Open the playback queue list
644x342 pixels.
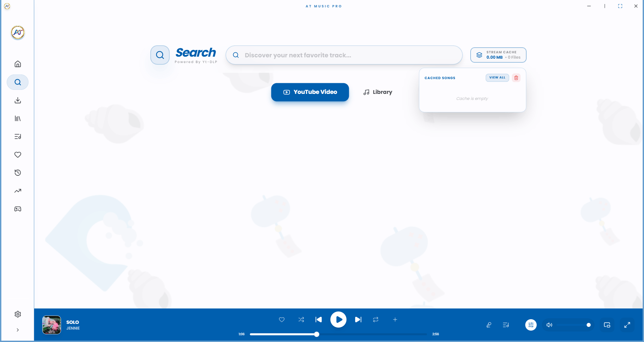506,325
